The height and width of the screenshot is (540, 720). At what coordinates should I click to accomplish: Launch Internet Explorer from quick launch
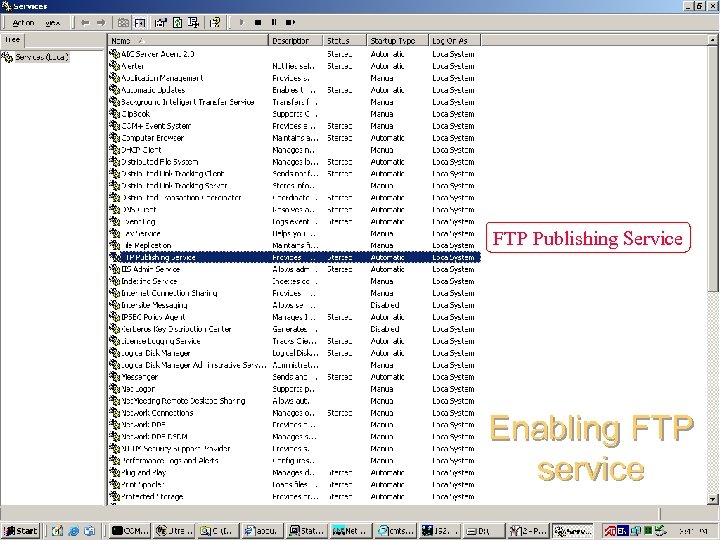pos(73,531)
